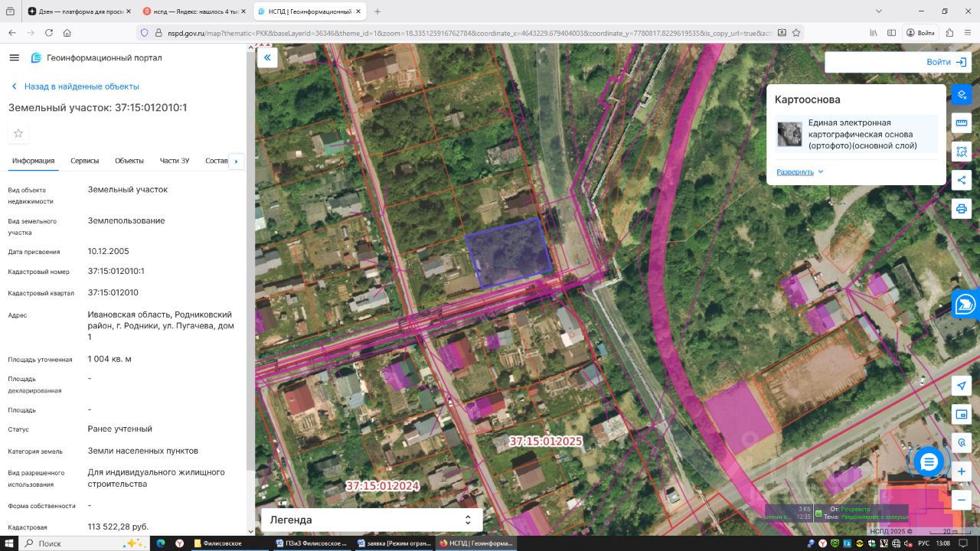This screenshot has width=980, height=551.
Task: Click the blue highlighted land plot on the map
Action: tap(509, 252)
